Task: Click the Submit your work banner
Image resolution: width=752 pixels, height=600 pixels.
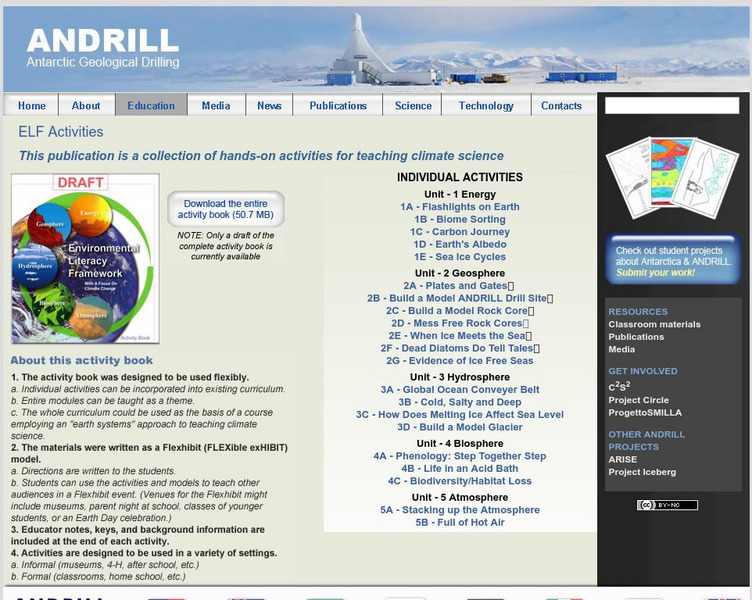Action: [x=673, y=259]
